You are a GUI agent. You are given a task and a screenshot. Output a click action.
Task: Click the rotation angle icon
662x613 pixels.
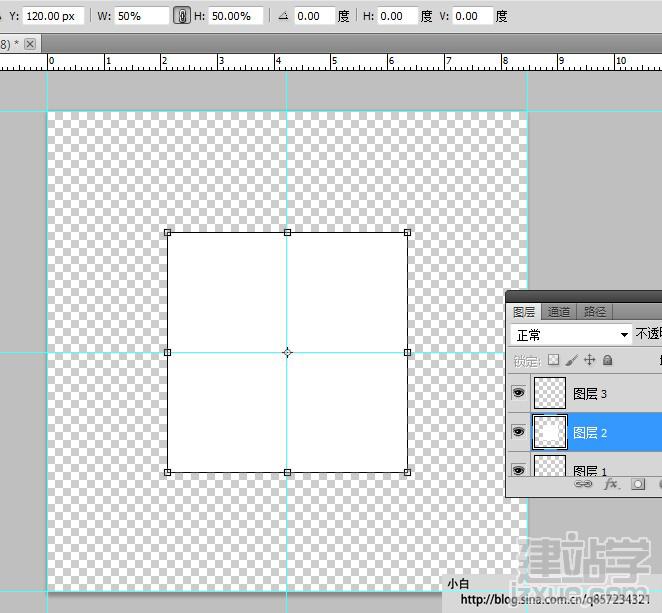point(283,16)
